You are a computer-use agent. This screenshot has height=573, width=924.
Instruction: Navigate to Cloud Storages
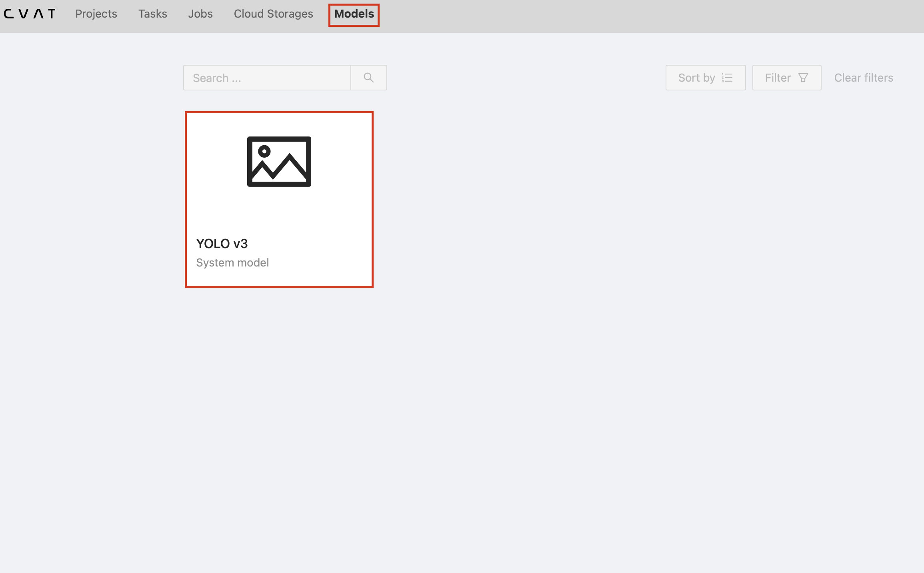pyautogui.click(x=273, y=14)
